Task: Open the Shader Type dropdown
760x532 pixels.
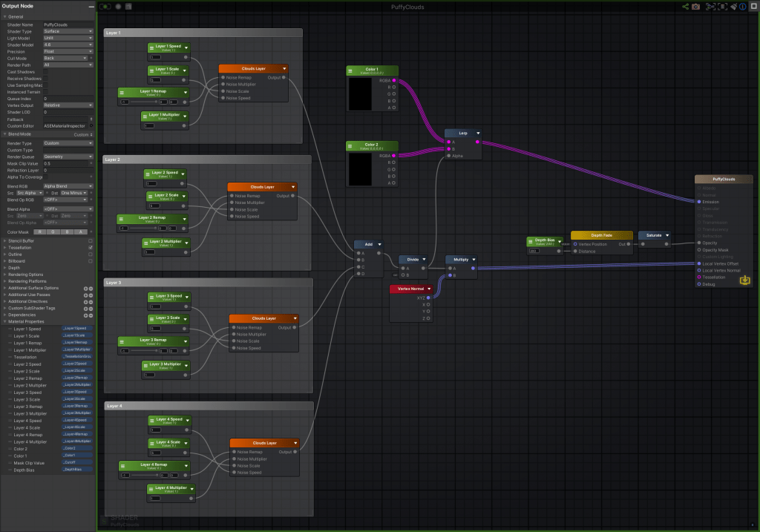Action: [x=68, y=31]
